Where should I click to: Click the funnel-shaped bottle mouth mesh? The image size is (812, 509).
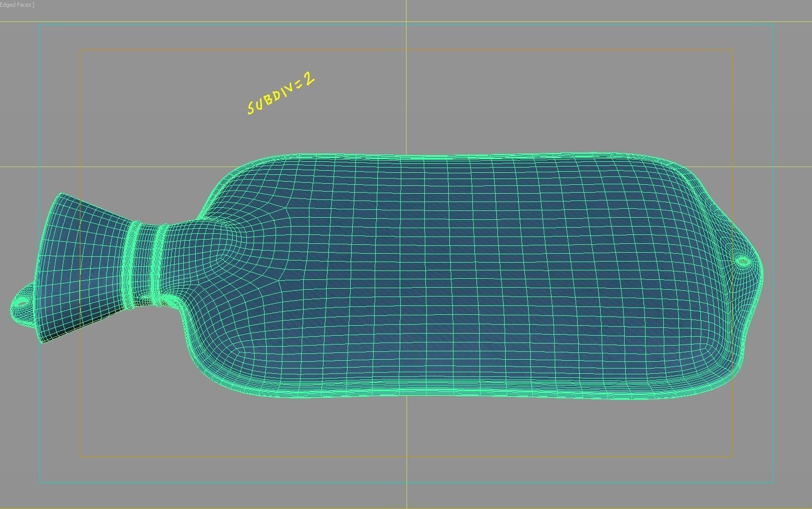tap(83, 267)
